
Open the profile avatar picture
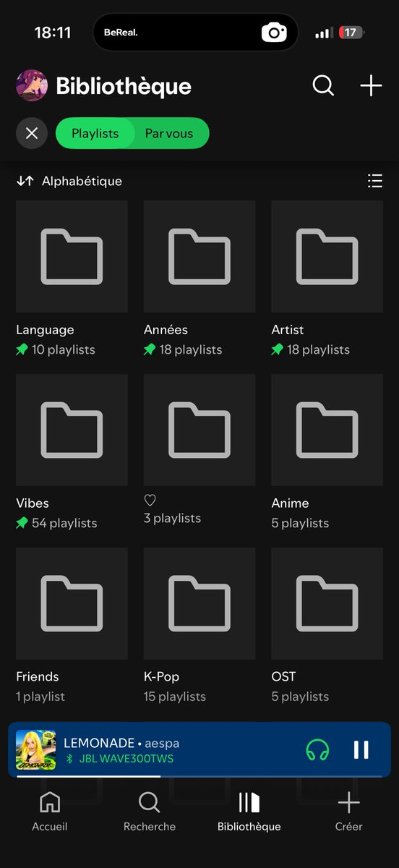tap(32, 86)
